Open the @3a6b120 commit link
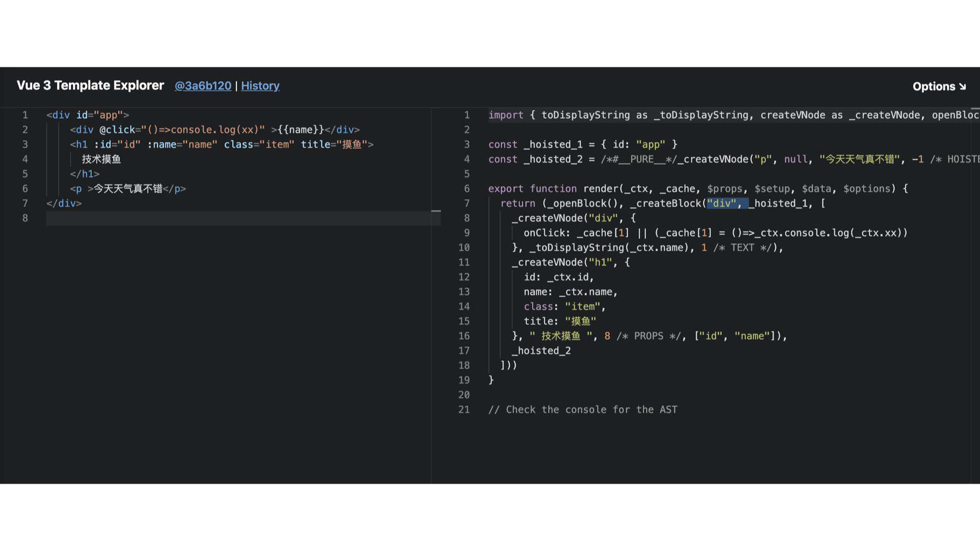The image size is (980, 551). pos(203,86)
